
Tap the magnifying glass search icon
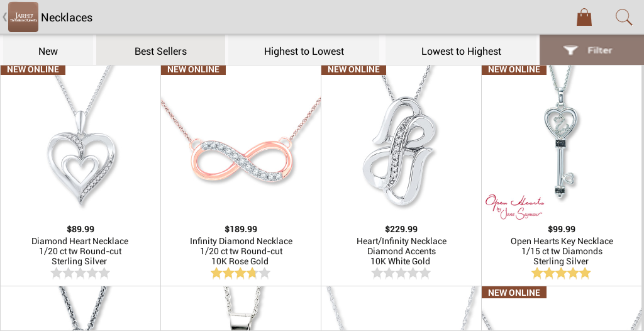[623, 18]
